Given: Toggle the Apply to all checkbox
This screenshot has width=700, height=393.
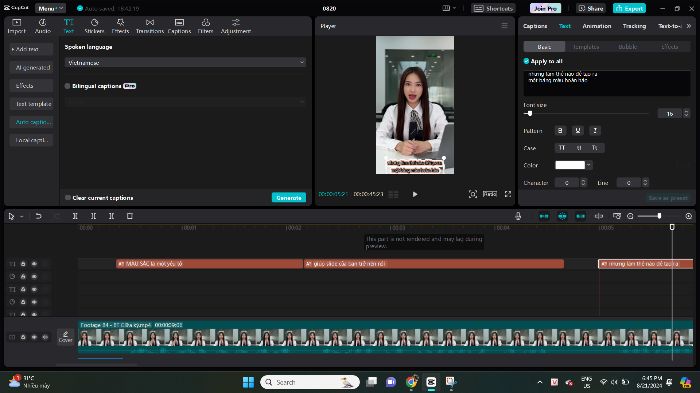Looking at the screenshot, I should pyautogui.click(x=526, y=61).
